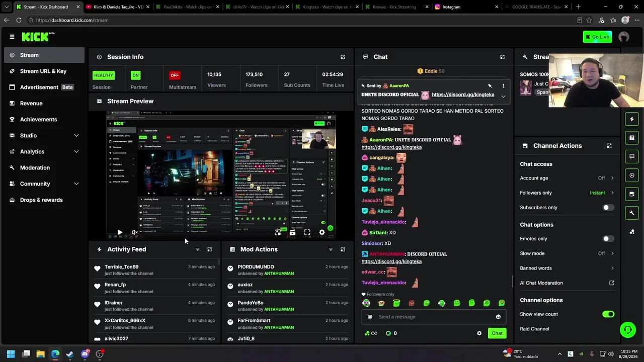This screenshot has width=644, height=362.
Task: Open Banned words settings
Action: (567, 268)
